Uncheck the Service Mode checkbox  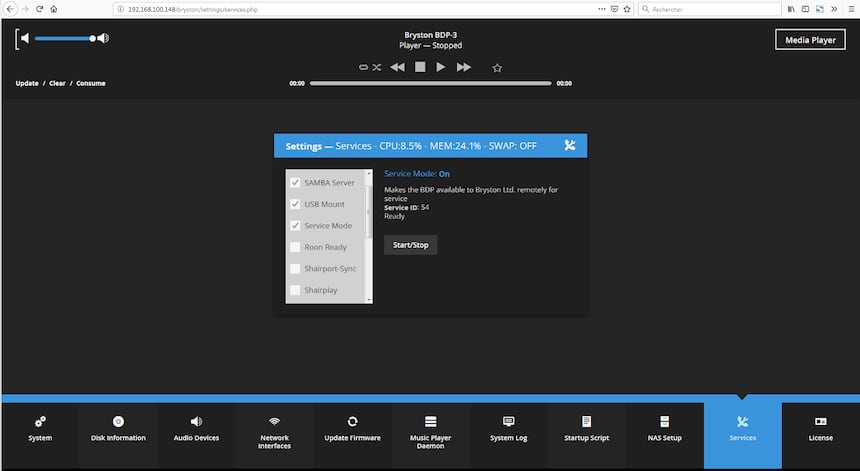[x=295, y=225]
